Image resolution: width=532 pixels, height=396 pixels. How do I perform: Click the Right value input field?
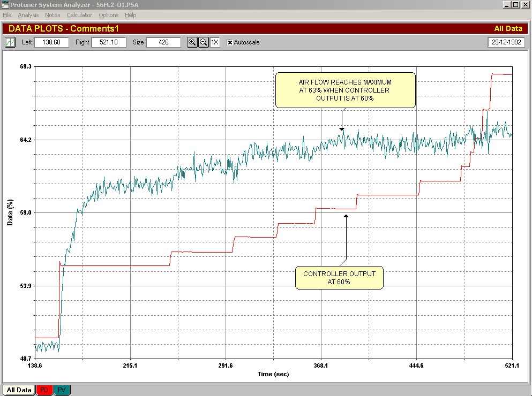click(x=109, y=42)
